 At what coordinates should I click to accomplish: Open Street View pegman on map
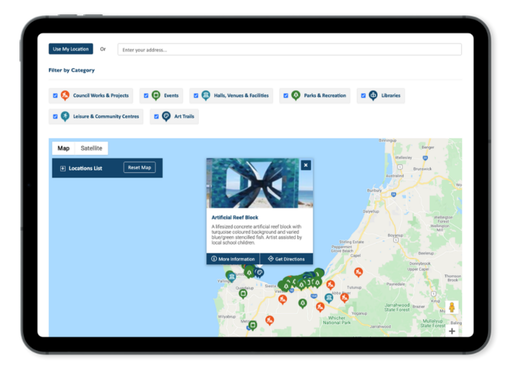[452, 307]
